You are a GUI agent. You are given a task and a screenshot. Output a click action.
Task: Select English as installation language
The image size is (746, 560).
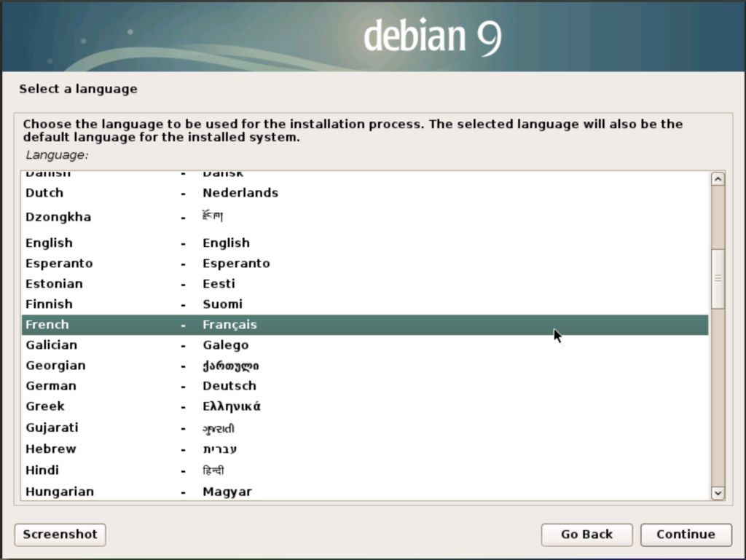coord(49,243)
